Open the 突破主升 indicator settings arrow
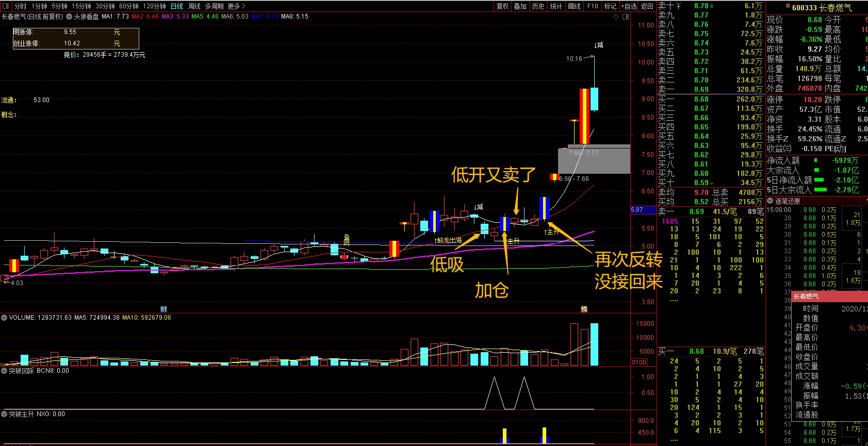This screenshot has height=446, width=868. 4,414
